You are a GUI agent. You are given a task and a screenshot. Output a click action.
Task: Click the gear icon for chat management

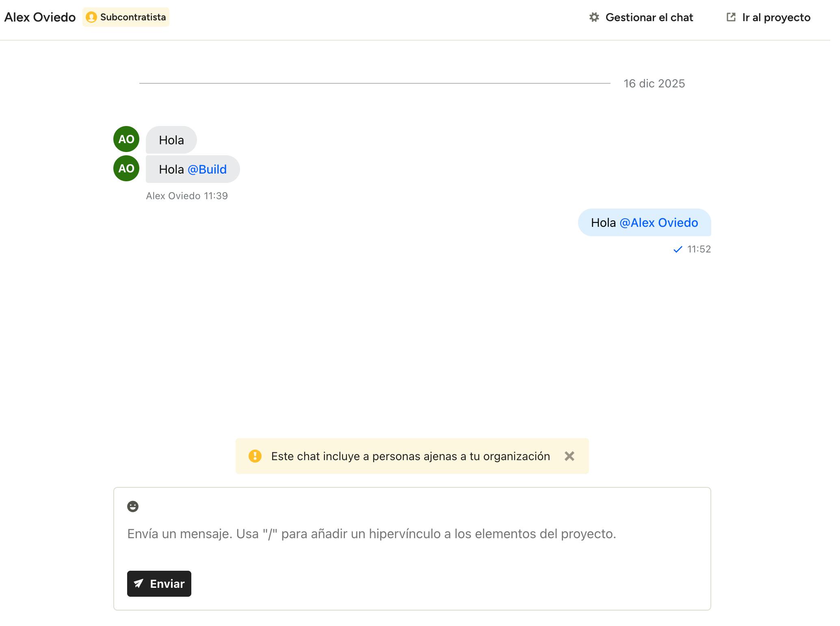tap(594, 17)
